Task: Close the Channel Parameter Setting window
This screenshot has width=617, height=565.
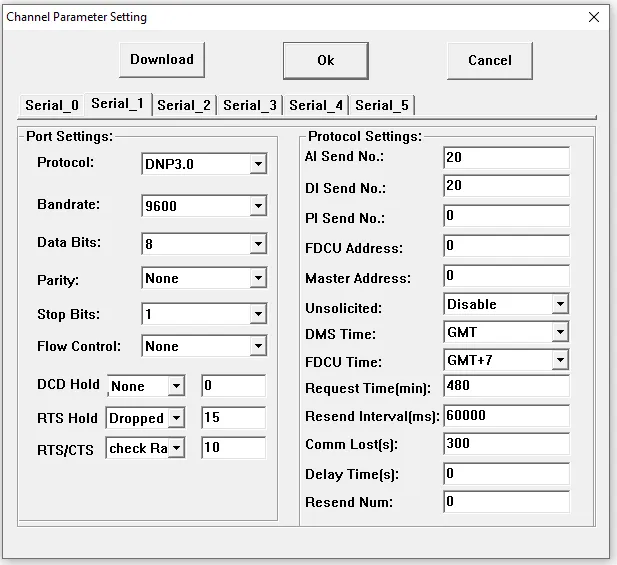Action: point(593,17)
